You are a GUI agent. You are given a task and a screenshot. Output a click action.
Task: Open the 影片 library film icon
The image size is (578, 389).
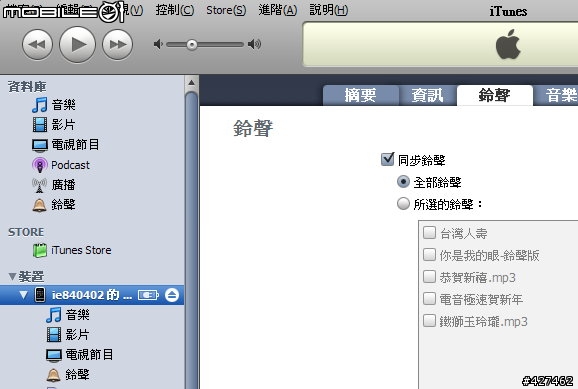39,125
